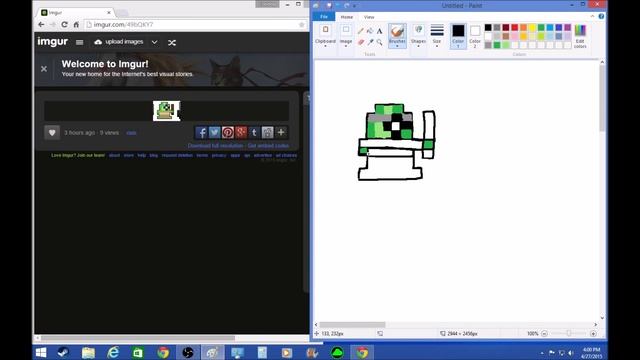Click Download full resolution link
The image size is (640, 360).
point(215,146)
